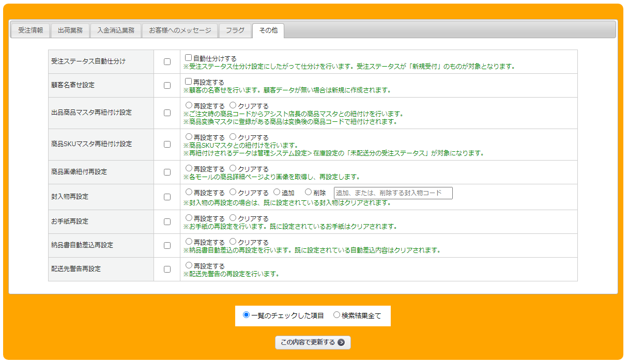Select クリアする for 商品画像紐付再設定

pyautogui.click(x=233, y=168)
